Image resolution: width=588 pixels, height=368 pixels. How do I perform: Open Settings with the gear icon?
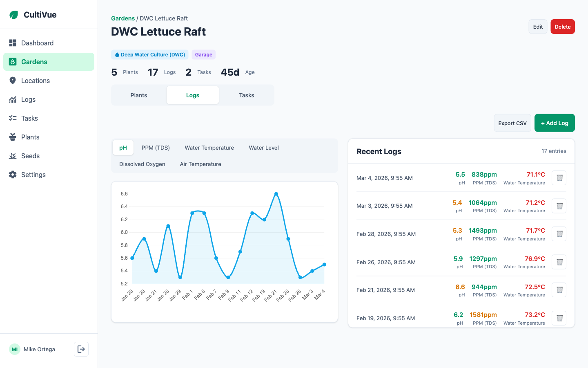click(13, 175)
